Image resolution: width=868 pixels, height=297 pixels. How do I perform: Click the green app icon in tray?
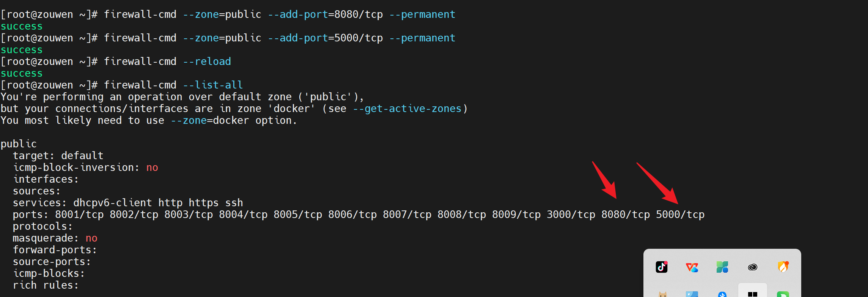click(x=783, y=294)
